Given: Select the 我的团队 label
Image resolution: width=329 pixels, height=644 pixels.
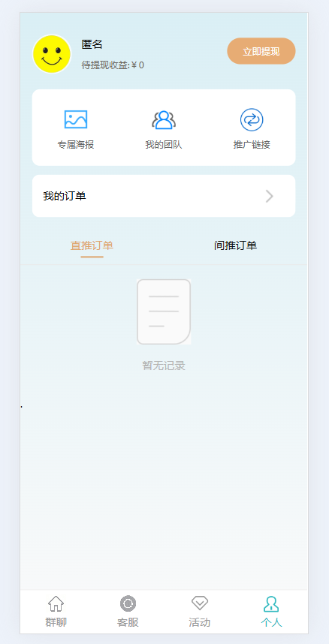Looking at the screenshot, I should (164, 145).
